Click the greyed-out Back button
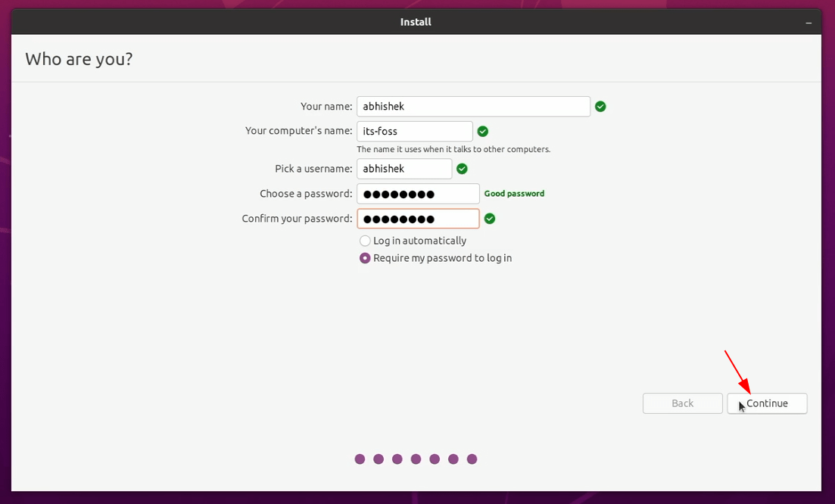The width and height of the screenshot is (835, 504). [x=682, y=403]
